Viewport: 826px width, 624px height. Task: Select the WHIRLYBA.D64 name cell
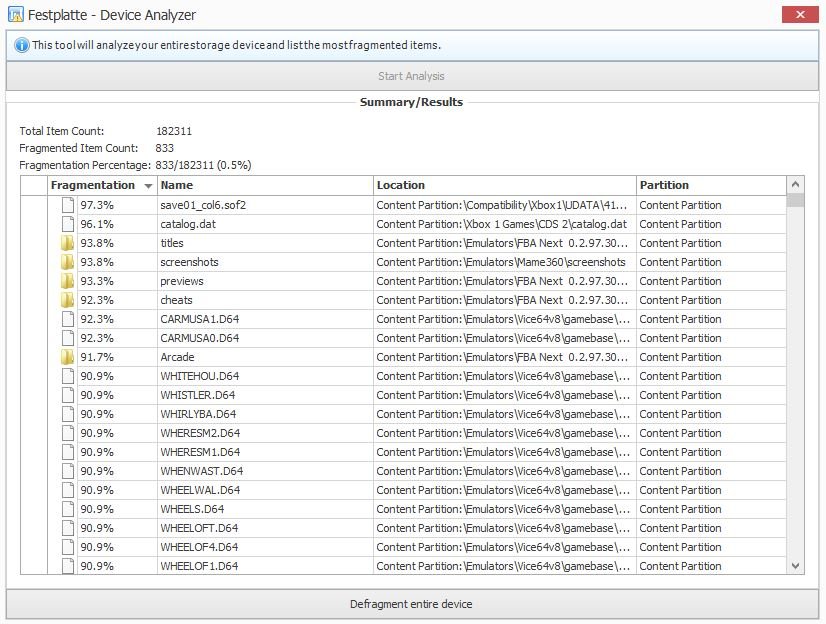[265, 414]
